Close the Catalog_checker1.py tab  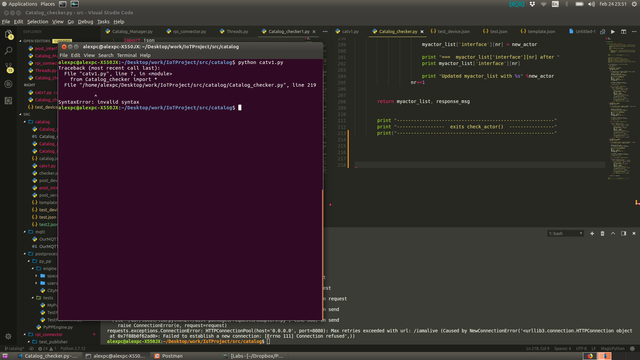pos(314,31)
